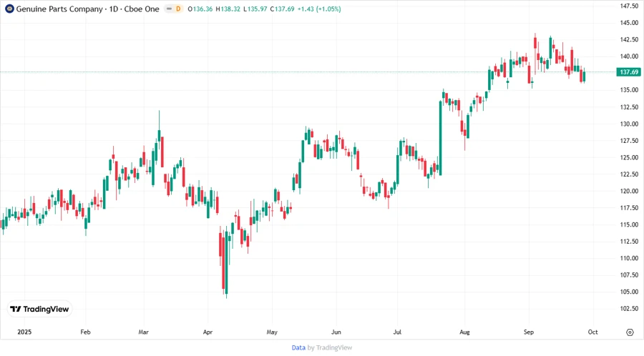Click the 115.00 price axis label
The height and width of the screenshot is (356, 644).
[x=629, y=224]
